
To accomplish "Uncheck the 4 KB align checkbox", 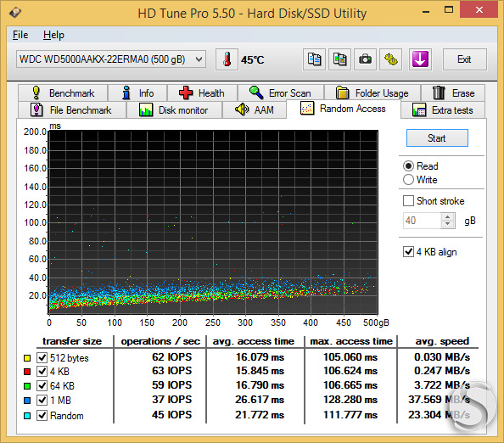I will tap(408, 252).
